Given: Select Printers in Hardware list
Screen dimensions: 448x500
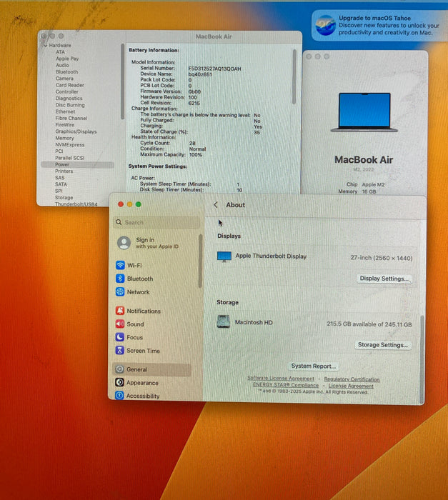Looking at the screenshot, I should [64, 171].
